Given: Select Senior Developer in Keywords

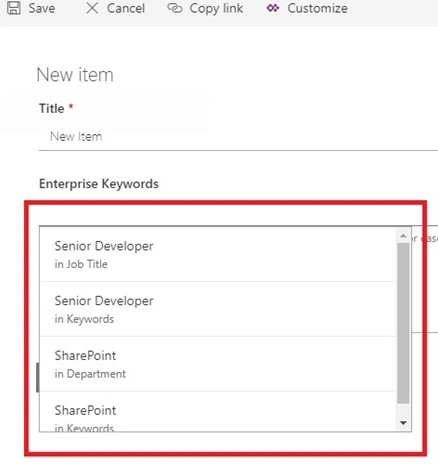Looking at the screenshot, I should [218, 309].
